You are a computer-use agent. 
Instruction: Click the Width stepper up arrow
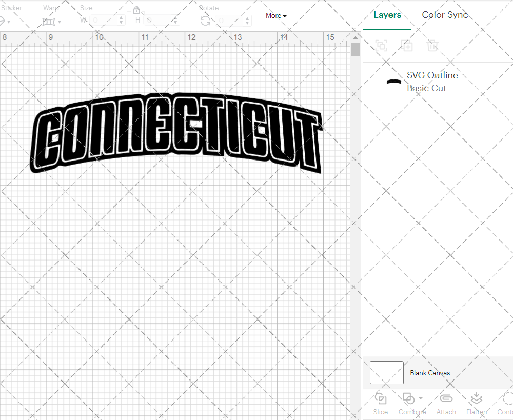coord(121,18)
